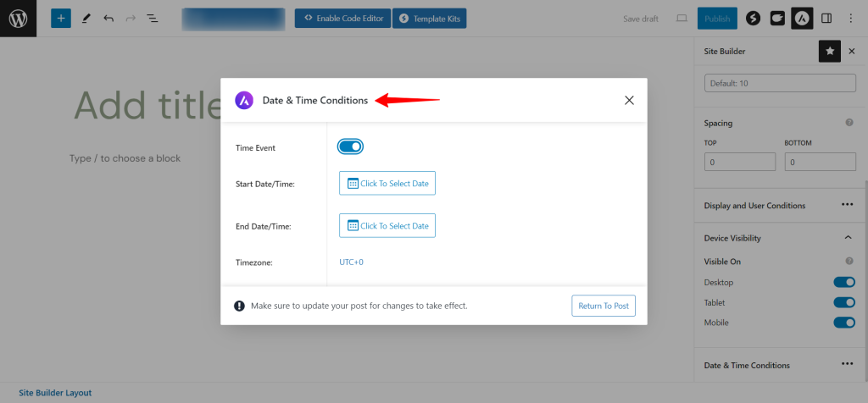Open Template Kits
Viewport: 868px width, 403px height.
430,19
